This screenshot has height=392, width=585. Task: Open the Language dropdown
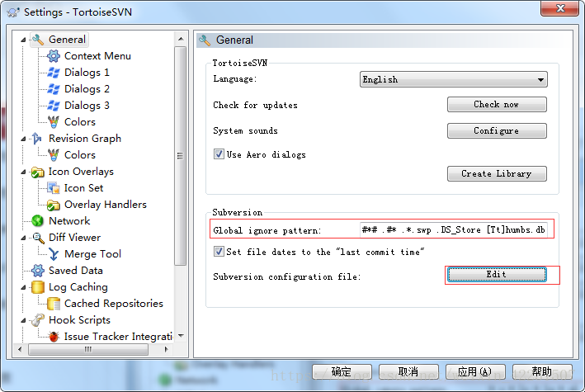click(453, 79)
